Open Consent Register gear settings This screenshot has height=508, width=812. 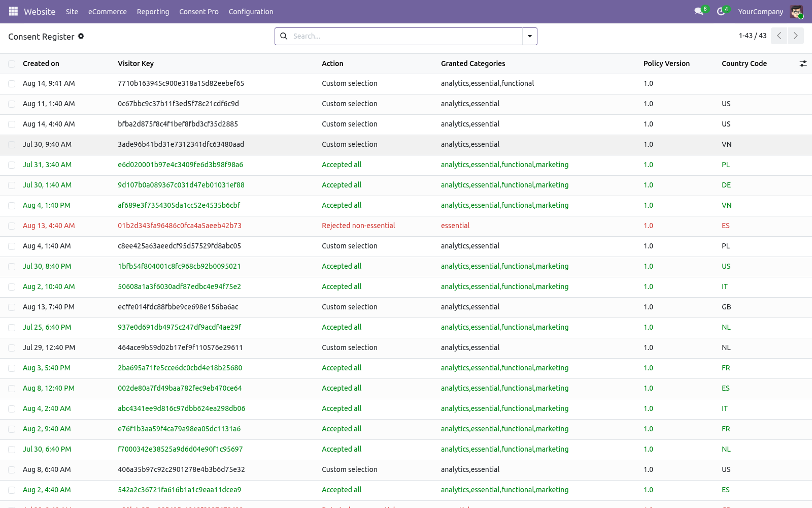[81, 36]
